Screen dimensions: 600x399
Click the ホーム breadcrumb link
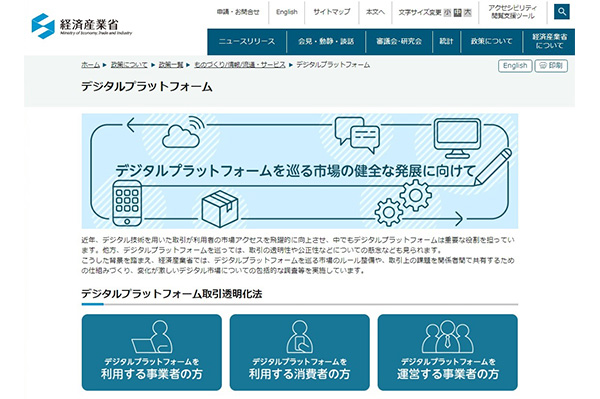point(90,65)
